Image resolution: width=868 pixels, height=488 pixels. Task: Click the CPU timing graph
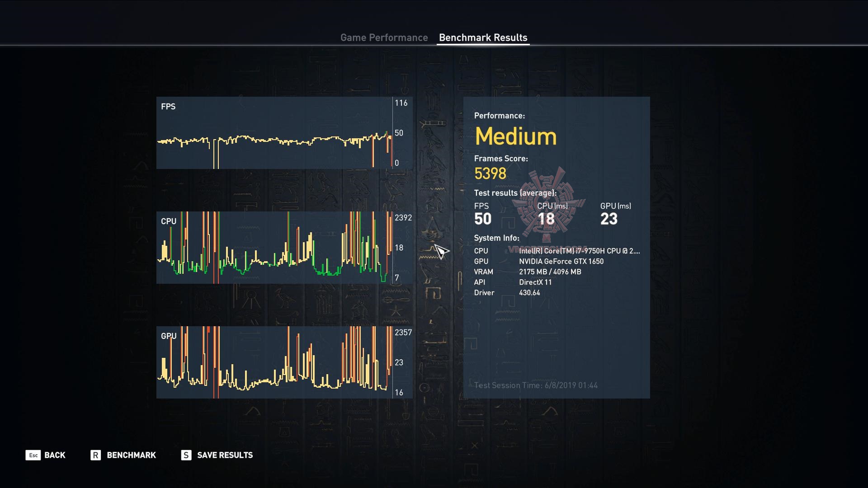click(274, 247)
